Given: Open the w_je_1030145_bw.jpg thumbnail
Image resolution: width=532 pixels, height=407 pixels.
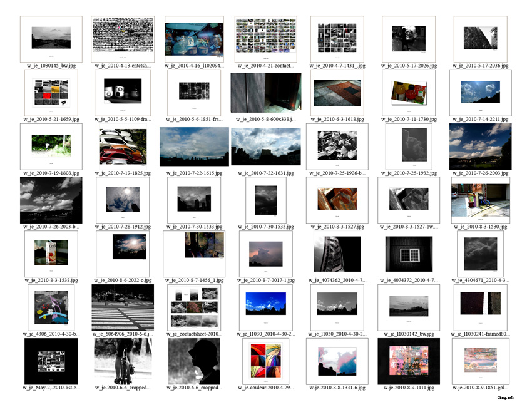Looking at the screenshot, I should (51, 39).
